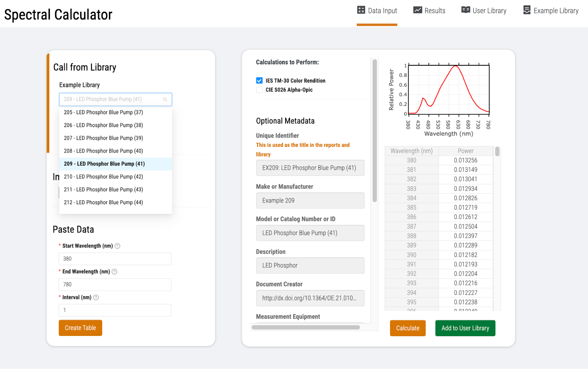Pick 212 - LED Phosphor Blue Pump (44)
This screenshot has height=369, width=588.
[x=103, y=202]
